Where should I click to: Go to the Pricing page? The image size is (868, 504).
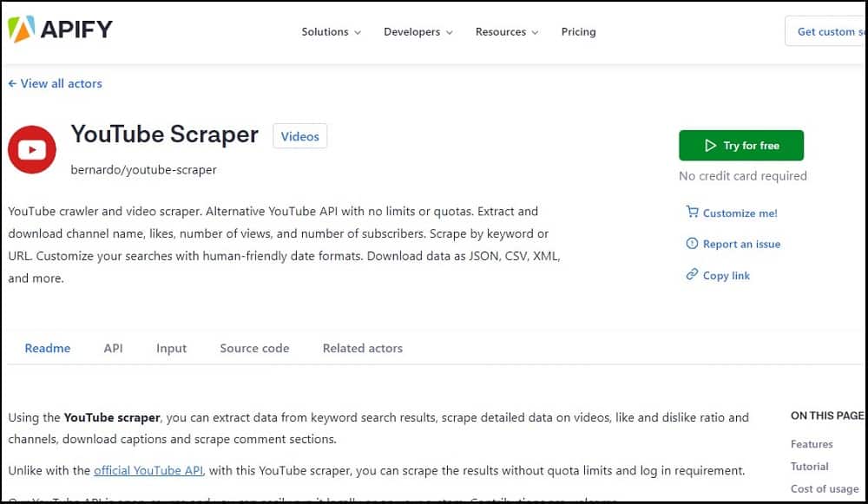[x=578, y=32]
